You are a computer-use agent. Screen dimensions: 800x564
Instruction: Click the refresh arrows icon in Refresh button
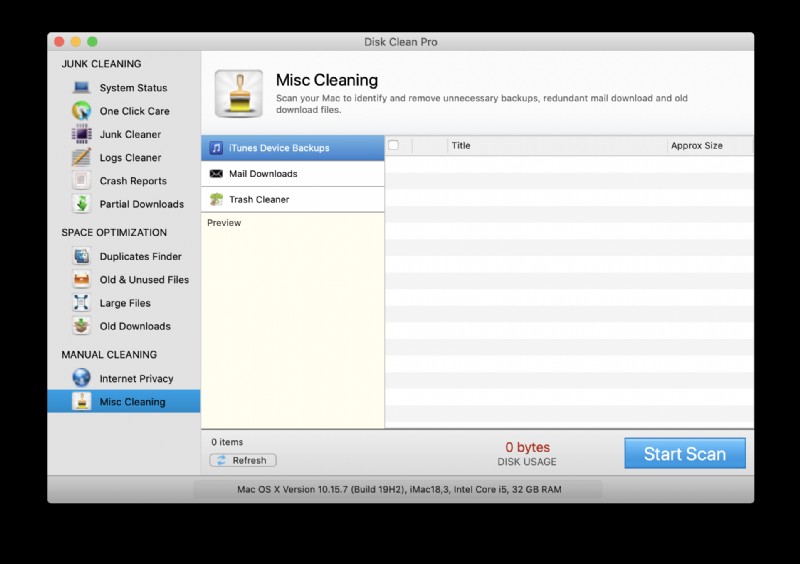(x=221, y=460)
